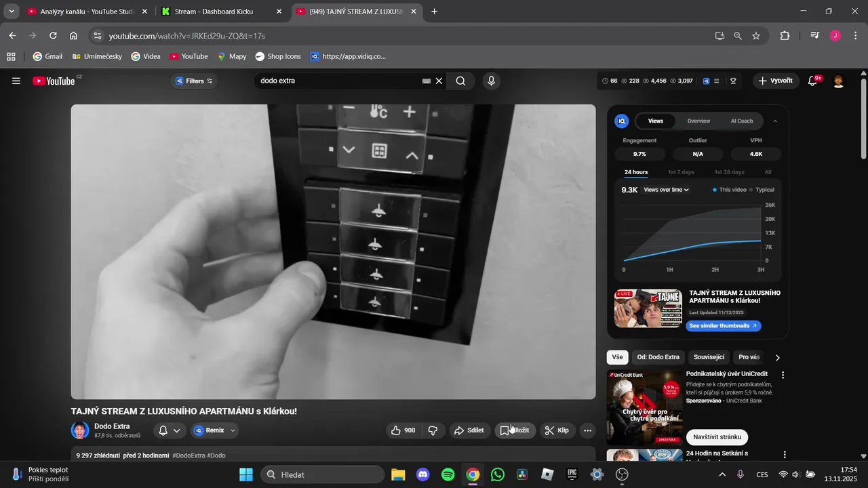Open the account avatar menu
Image resolution: width=868 pixels, height=488 pixels.
pyautogui.click(x=839, y=81)
